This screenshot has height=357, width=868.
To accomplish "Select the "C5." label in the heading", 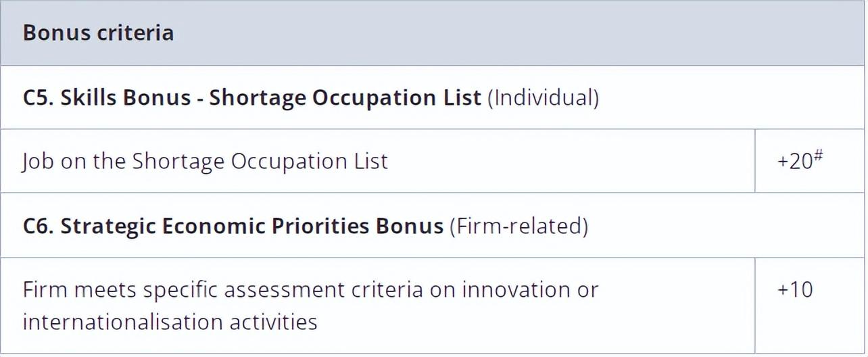I will pyautogui.click(x=39, y=97).
